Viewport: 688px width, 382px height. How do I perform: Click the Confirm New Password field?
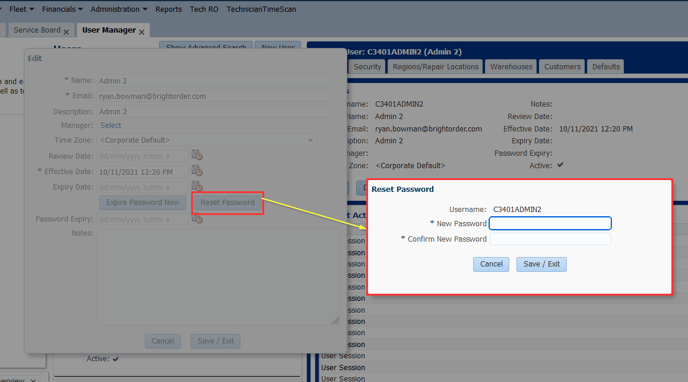pos(550,239)
